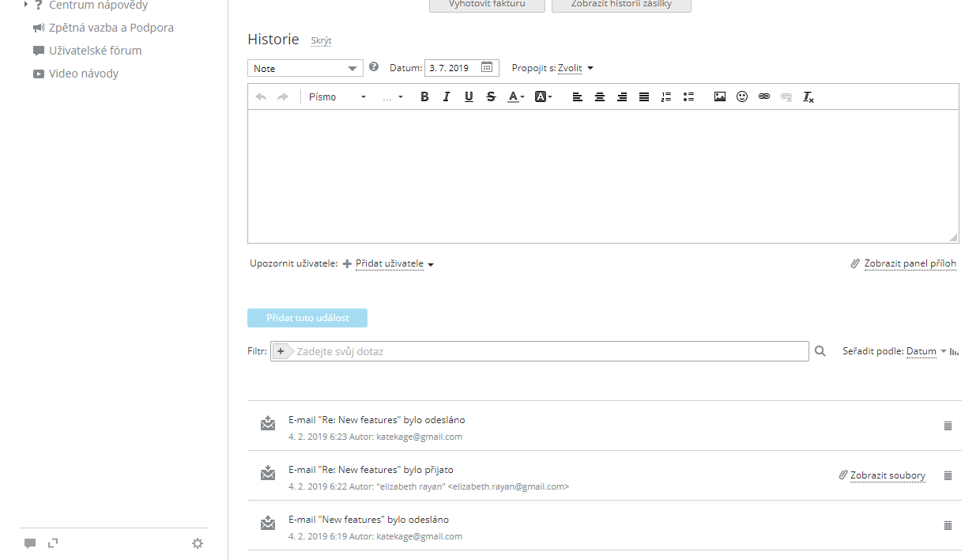This screenshot has width=980, height=560.
Task: Click the filter query input field
Action: tap(549, 351)
